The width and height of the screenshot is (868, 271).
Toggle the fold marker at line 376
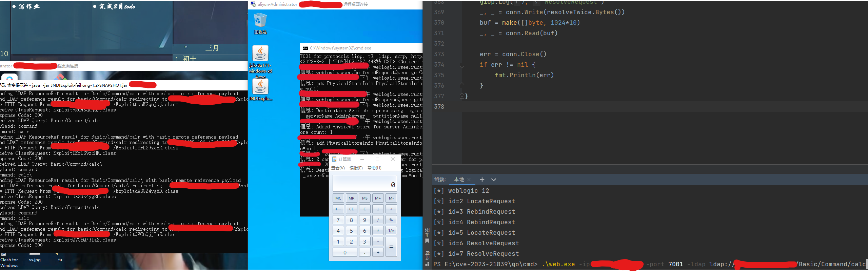coord(462,86)
